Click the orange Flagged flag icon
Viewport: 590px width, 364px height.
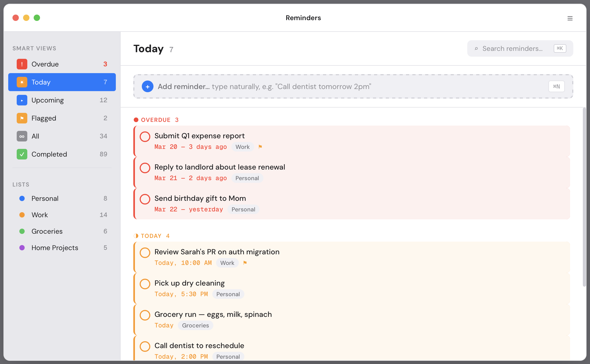(22, 118)
